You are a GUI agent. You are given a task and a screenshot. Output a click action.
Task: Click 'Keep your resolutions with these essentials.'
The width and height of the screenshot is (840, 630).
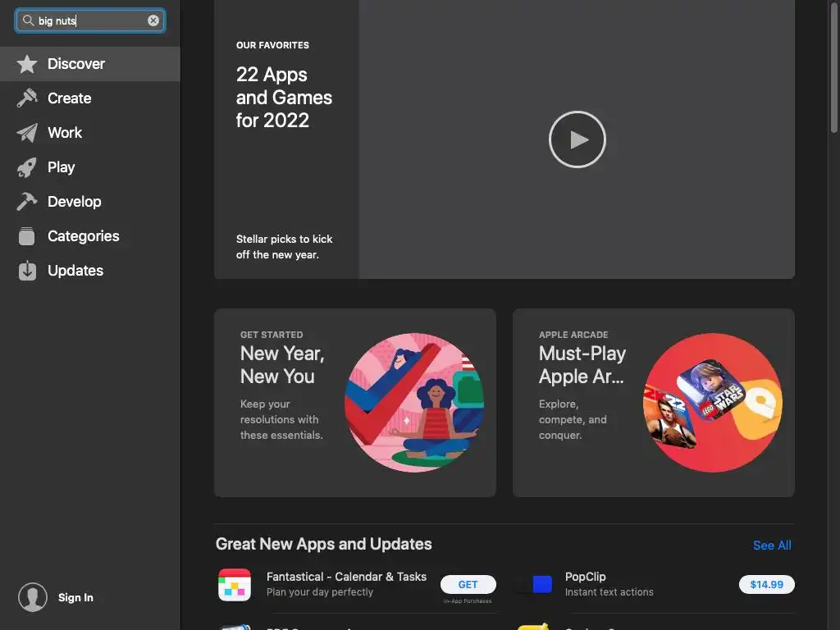coord(281,419)
